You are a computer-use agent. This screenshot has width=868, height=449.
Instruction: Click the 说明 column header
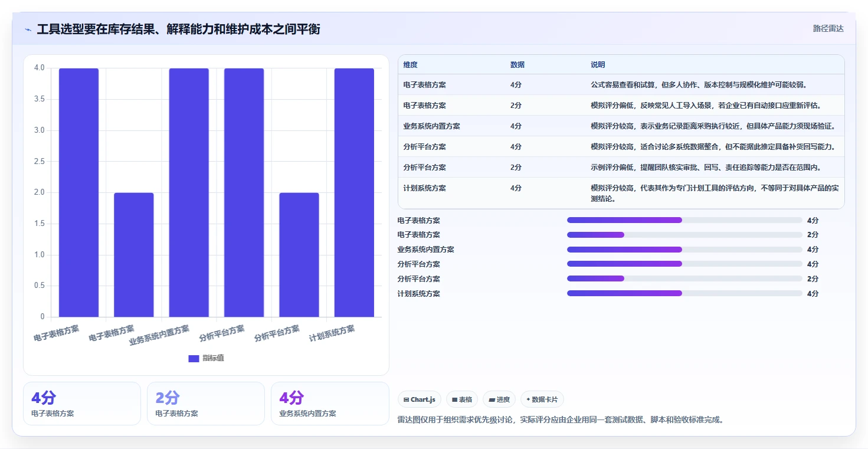coord(598,65)
